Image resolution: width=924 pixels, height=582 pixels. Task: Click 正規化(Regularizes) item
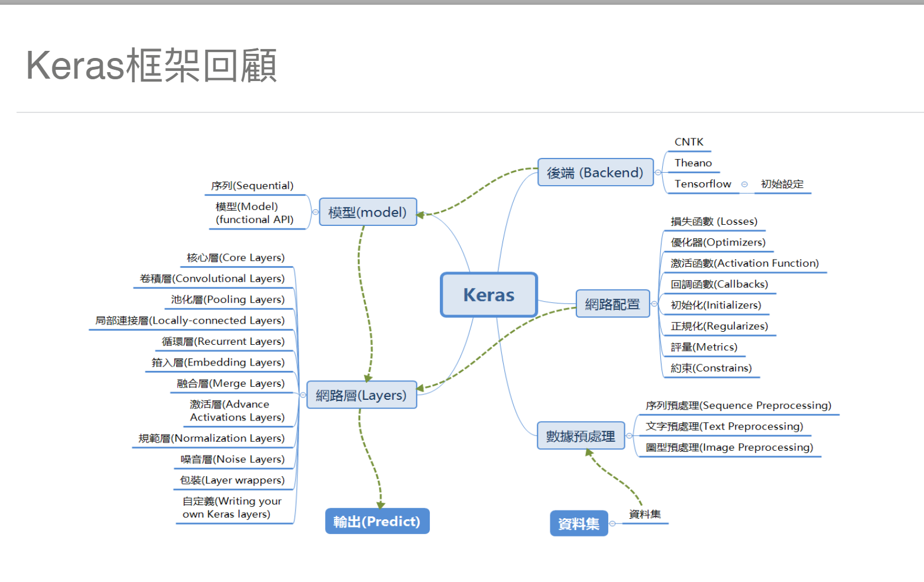tap(719, 326)
